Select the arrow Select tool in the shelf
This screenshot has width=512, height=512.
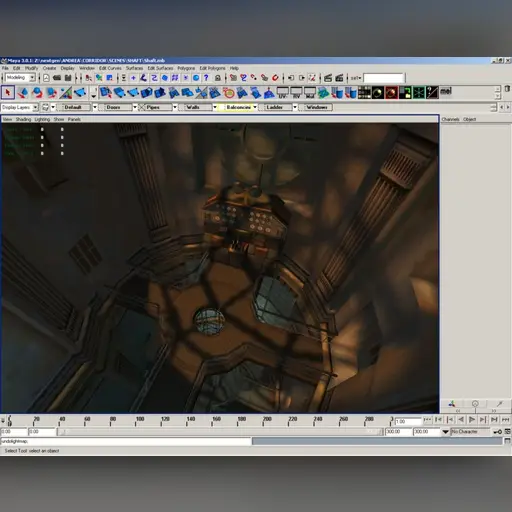pos(8,92)
